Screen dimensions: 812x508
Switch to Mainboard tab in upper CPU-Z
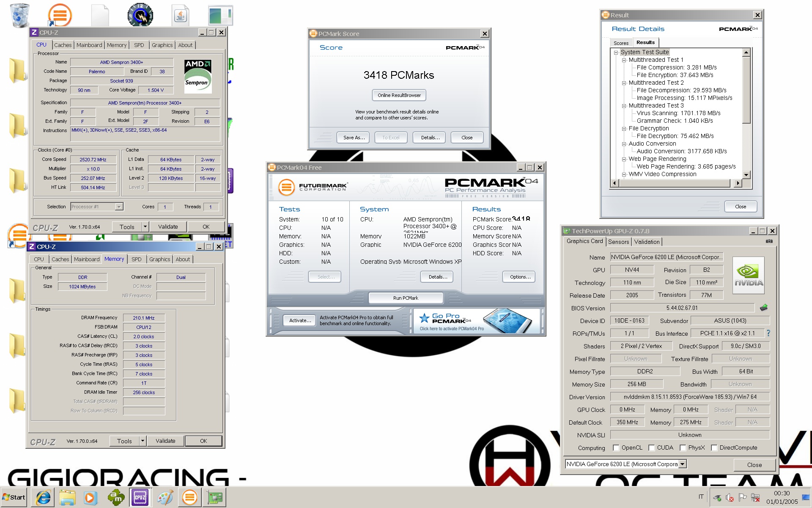click(89, 45)
